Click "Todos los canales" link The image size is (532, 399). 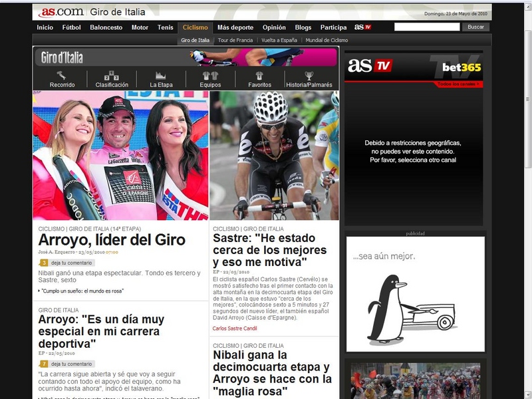[x=458, y=84]
